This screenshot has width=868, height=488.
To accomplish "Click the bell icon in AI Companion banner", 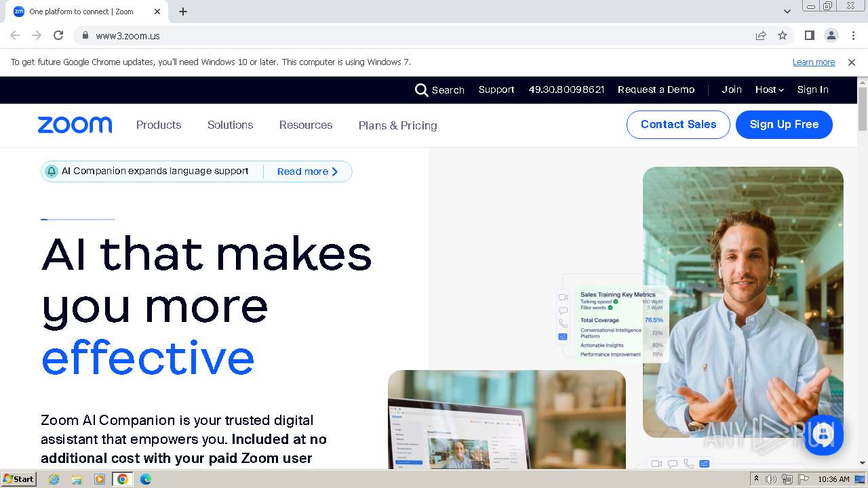I will point(52,171).
